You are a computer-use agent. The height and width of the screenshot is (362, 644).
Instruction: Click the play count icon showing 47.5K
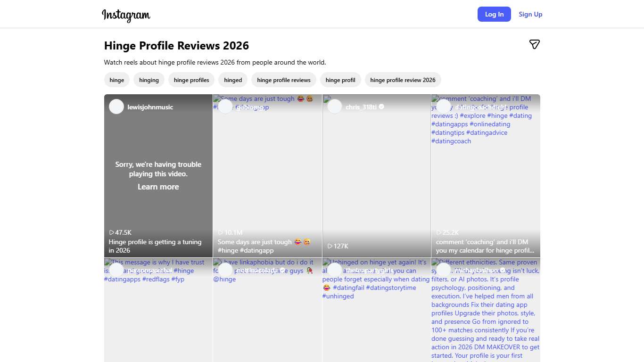coord(112,232)
